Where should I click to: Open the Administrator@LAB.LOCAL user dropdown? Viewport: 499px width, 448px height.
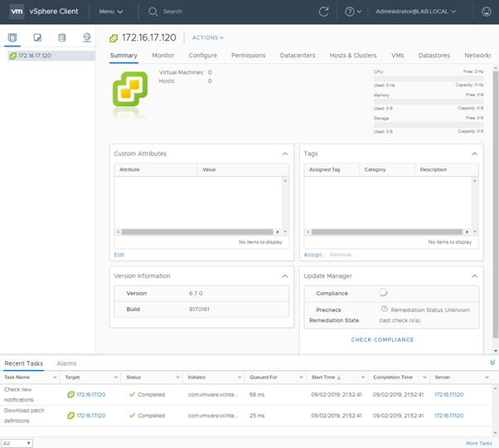pyautogui.click(x=415, y=12)
